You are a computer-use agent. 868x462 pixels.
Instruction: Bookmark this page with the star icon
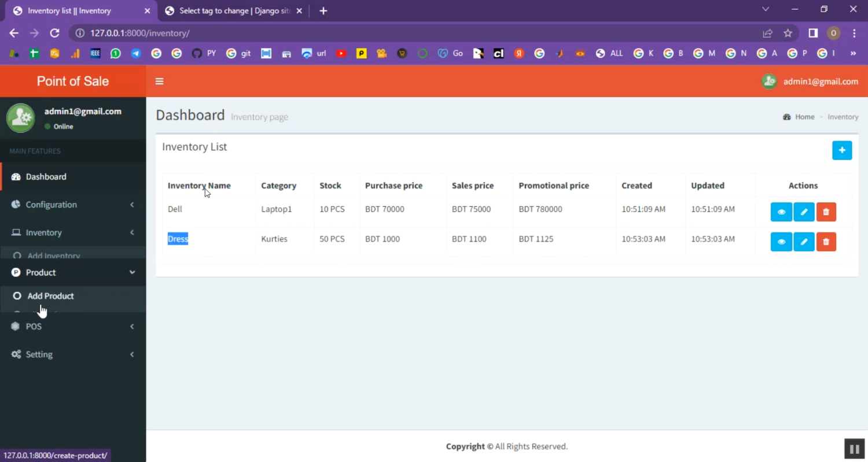tap(788, 34)
